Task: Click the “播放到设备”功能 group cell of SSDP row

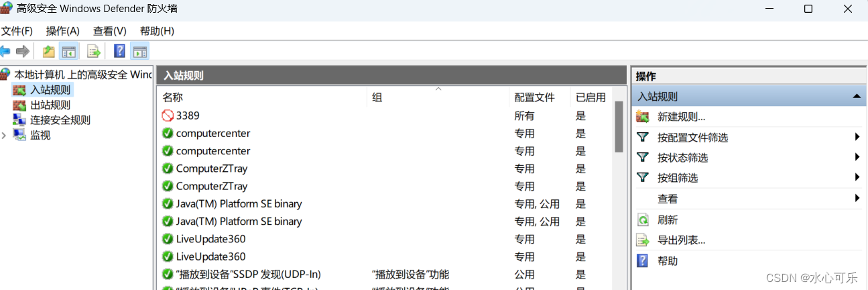Action: click(x=410, y=274)
